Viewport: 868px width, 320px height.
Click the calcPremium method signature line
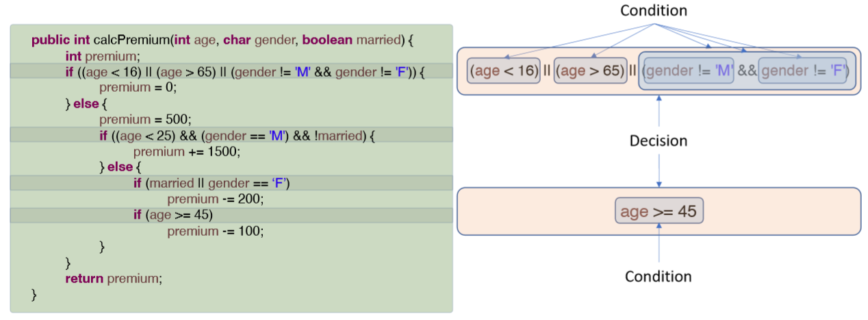point(223,40)
